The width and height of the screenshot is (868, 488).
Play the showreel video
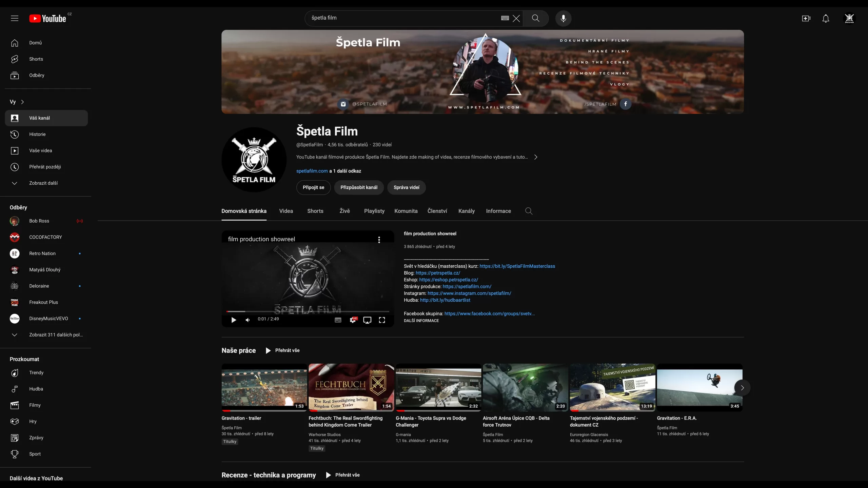click(234, 320)
